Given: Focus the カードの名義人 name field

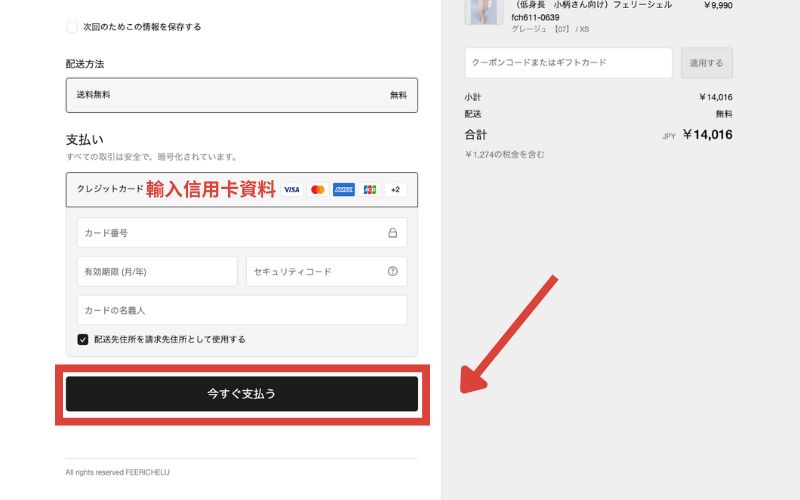Looking at the screenshot, I should tap(241, 310).
